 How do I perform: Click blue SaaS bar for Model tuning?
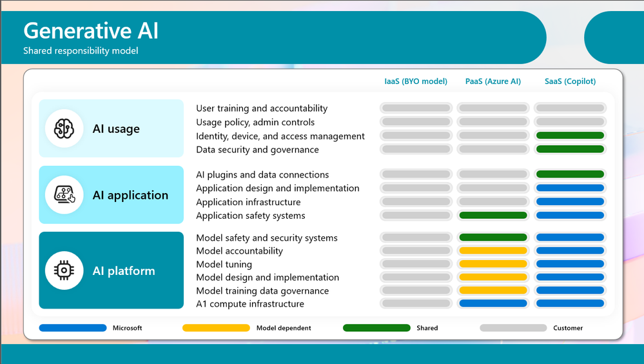570,264
